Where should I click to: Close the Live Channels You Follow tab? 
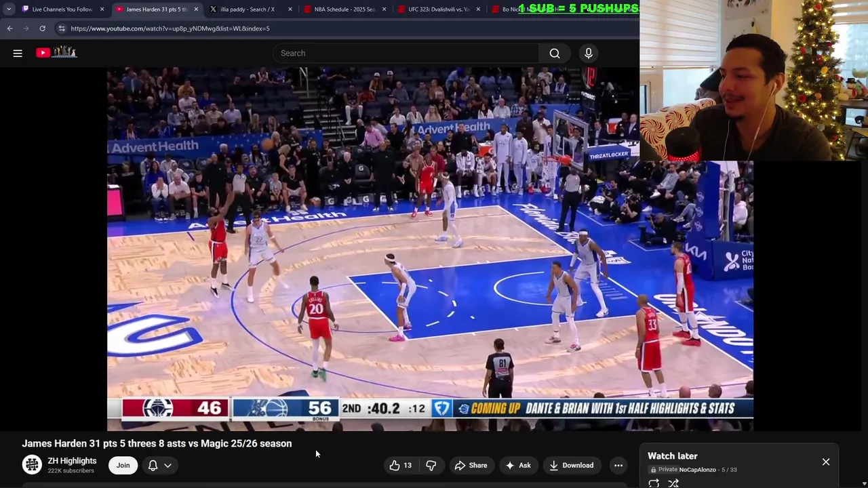click(x=102, y=9)
